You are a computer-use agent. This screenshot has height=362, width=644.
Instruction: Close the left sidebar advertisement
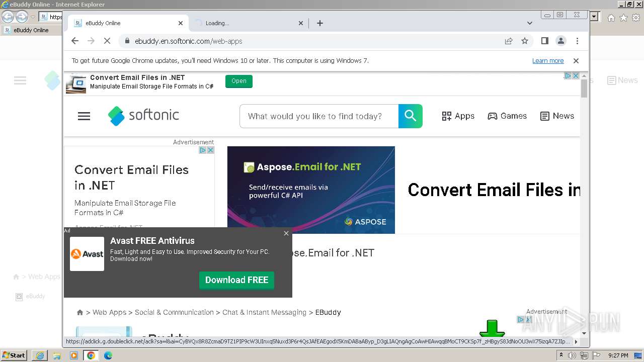tap(211, 150)
